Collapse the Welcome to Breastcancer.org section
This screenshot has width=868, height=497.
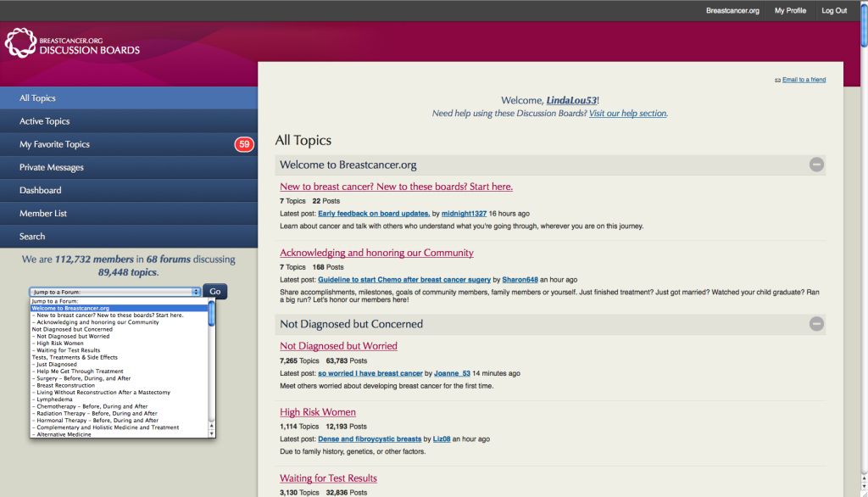816,165
